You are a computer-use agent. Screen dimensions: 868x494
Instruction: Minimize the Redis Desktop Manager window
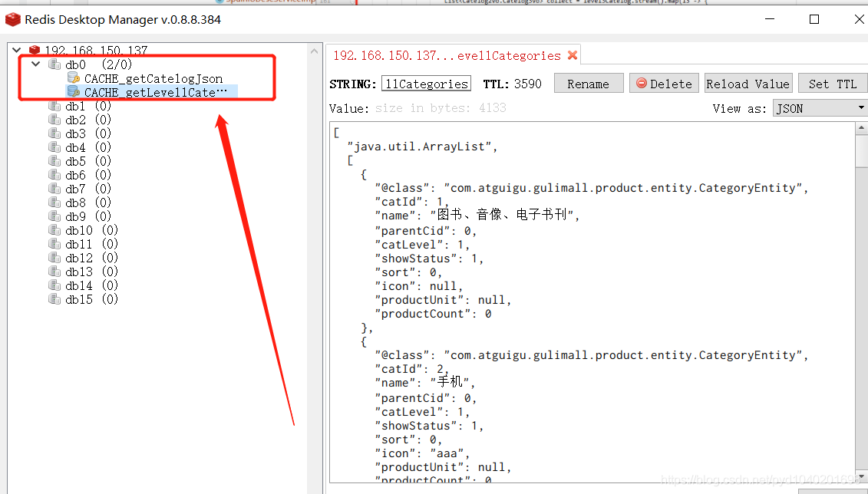coord(770,19)
